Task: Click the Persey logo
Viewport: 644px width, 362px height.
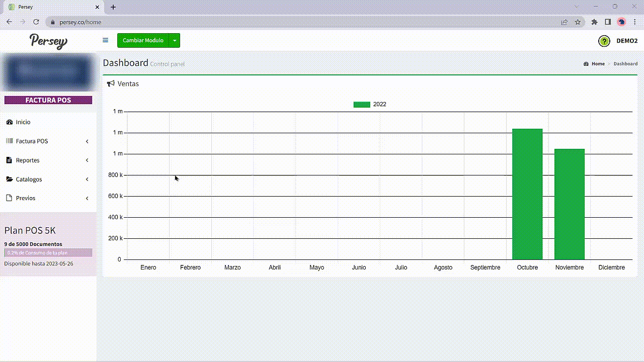Action: [x=48, y=41]
